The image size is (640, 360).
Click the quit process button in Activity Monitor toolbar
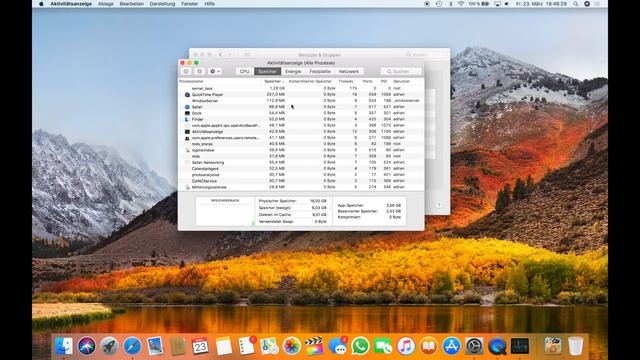186,71
